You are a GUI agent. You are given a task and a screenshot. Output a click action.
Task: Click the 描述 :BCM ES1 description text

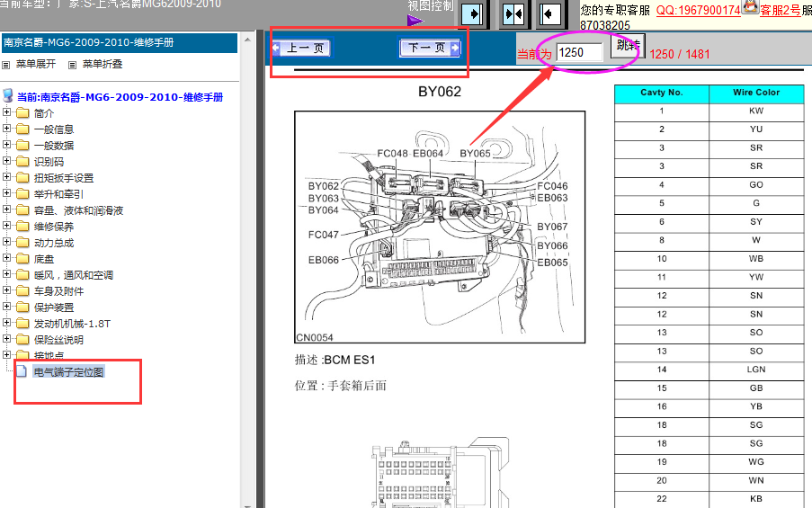coord(335,360)
